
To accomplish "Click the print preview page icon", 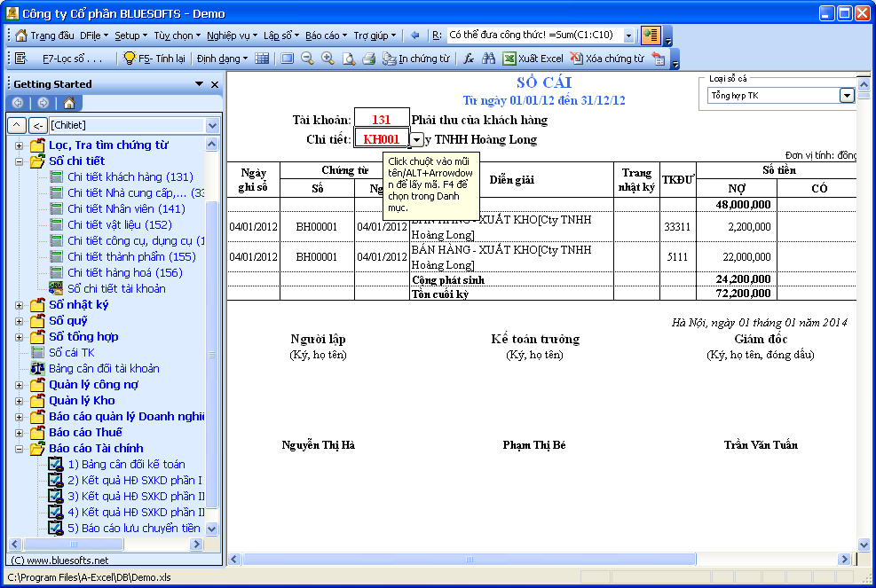I will pyautogui.click(x=348, y=59).
